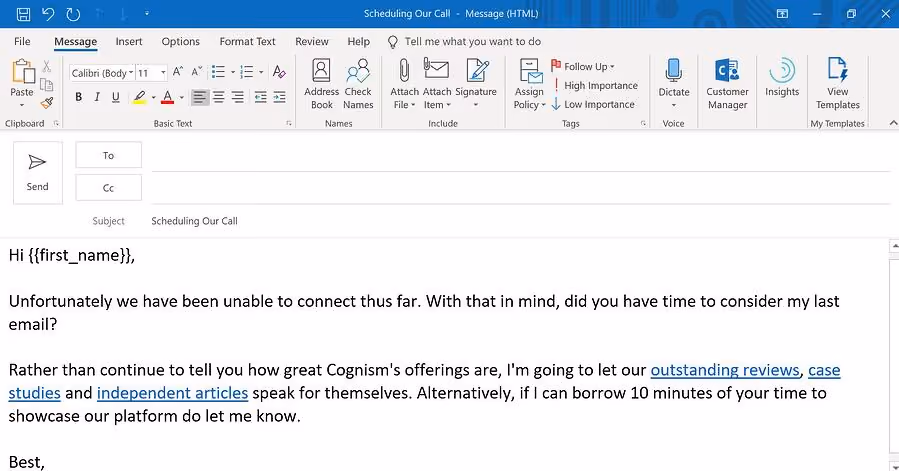Click Check Names
The height and width of the screenshot is (471, 899).
click(x=358, y=84)
